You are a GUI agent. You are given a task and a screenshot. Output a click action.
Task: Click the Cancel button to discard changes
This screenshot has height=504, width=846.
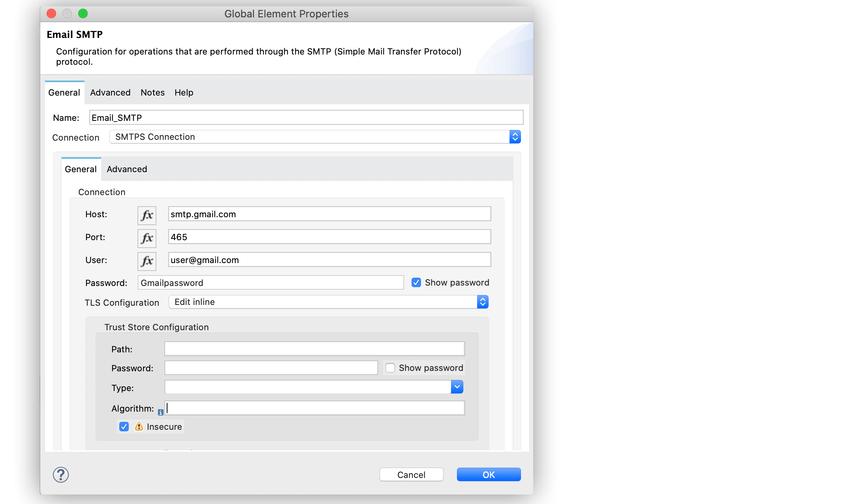click(x=412, y=474)
